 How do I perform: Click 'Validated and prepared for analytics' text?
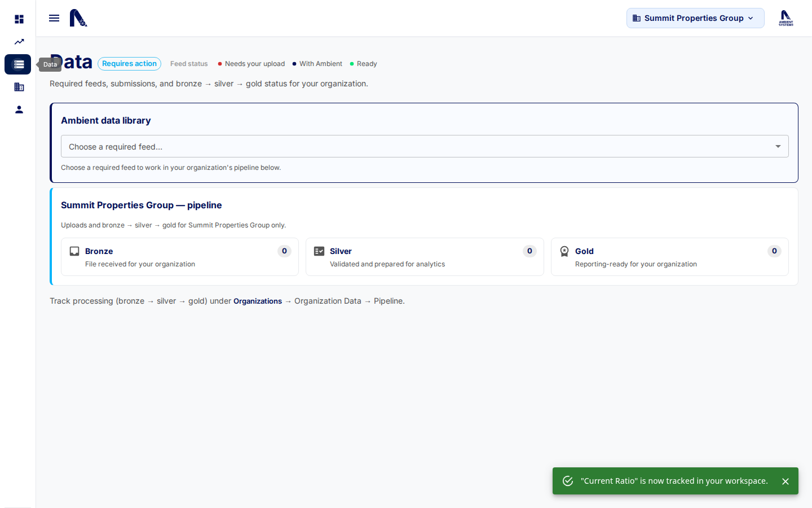(387, 264)
